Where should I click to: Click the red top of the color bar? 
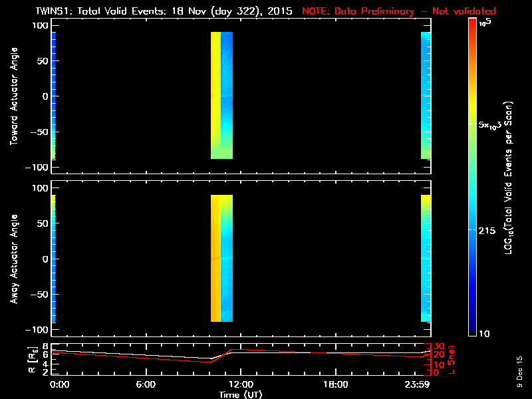point(472,27)
